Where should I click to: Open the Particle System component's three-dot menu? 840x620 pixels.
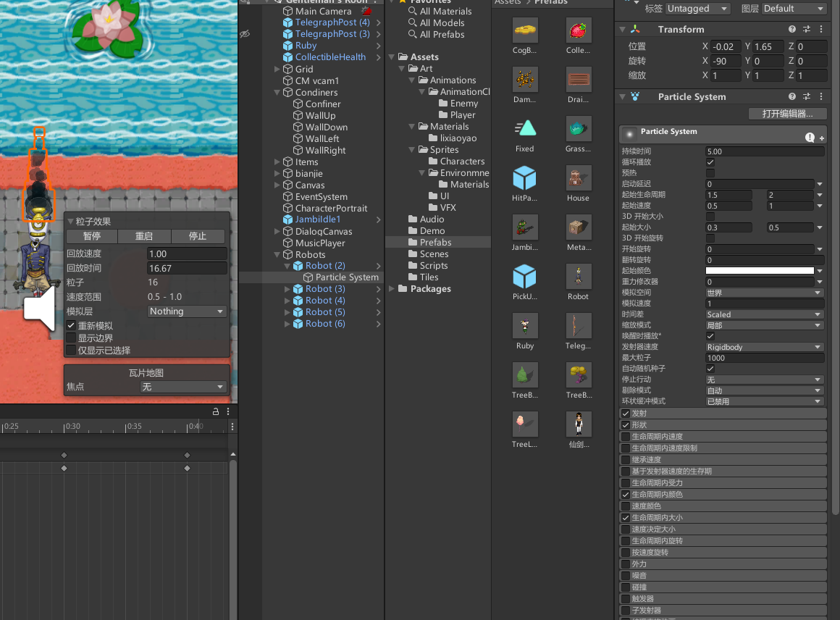pos(820,96)
